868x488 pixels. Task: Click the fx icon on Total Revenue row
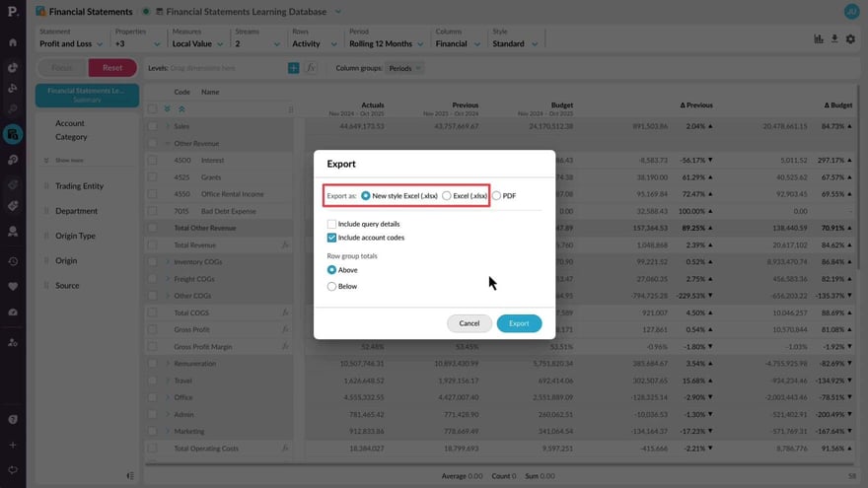pyautogui.click(x=285, y=245)
